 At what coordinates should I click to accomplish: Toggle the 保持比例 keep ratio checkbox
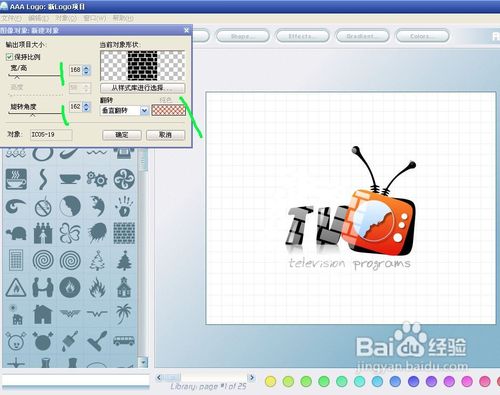click(9, 57)
